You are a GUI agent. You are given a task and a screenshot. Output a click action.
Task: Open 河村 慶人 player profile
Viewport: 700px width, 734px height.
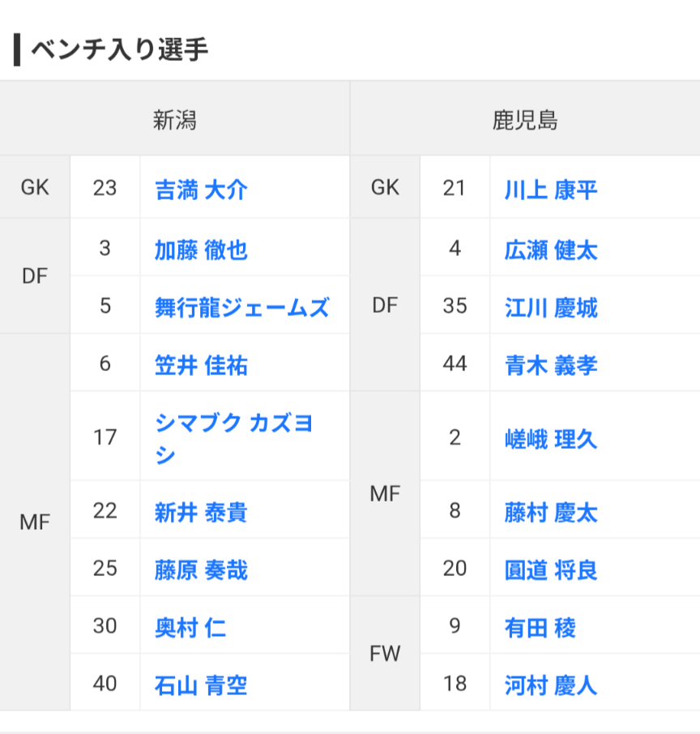551,685
